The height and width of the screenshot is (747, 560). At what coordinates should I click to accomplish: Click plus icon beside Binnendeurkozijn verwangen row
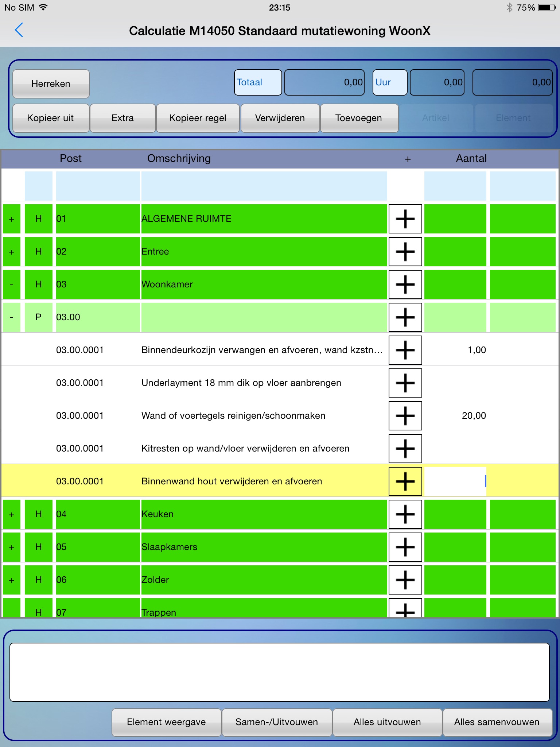pos(405,350)
